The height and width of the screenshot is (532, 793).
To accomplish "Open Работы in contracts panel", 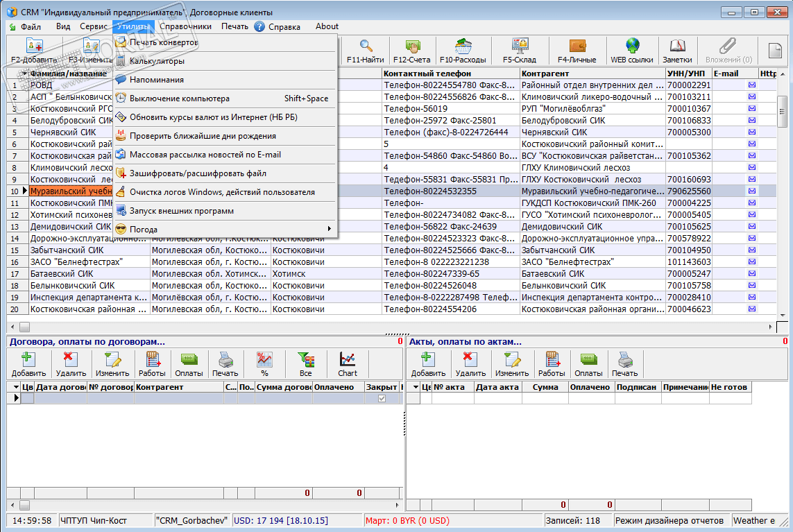I will coord(152,365).
